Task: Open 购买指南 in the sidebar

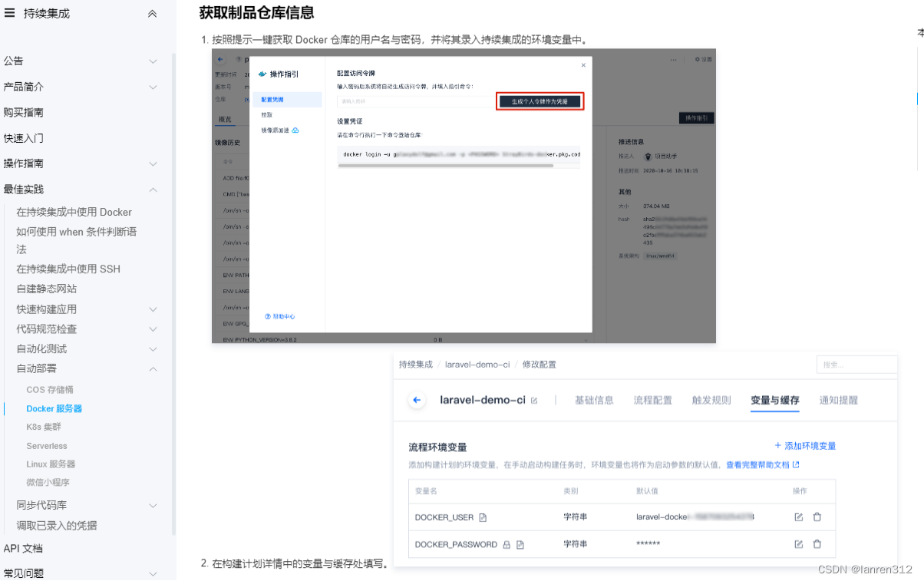Action: 24,112
